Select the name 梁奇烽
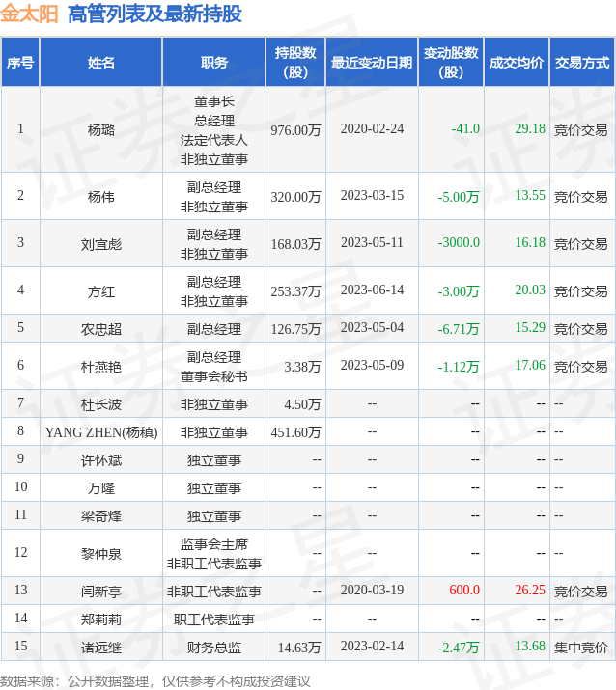 click(100, 515)
